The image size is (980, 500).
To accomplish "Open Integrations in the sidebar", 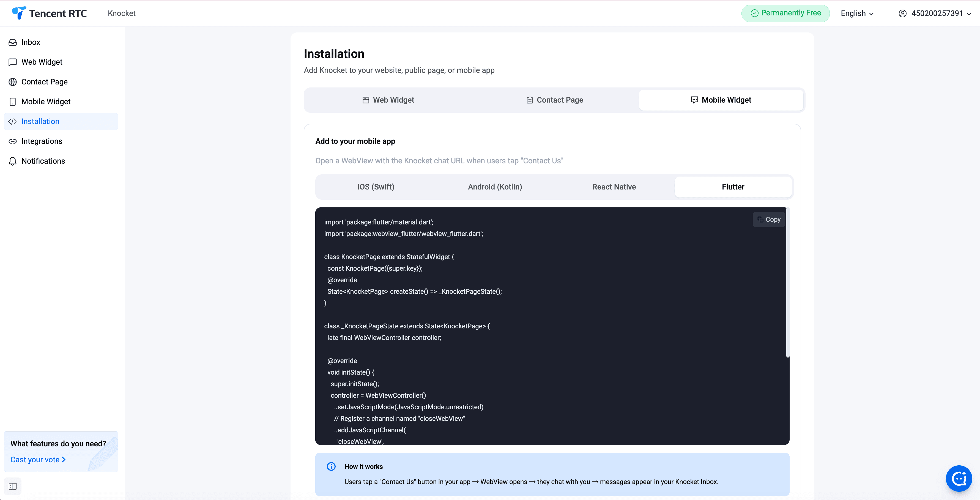I will tap(61, 141).
